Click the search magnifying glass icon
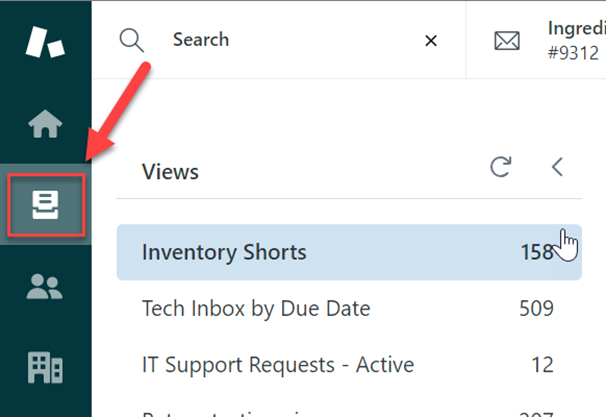The height and width of the screenshot is (417, 606). point(131,40)
